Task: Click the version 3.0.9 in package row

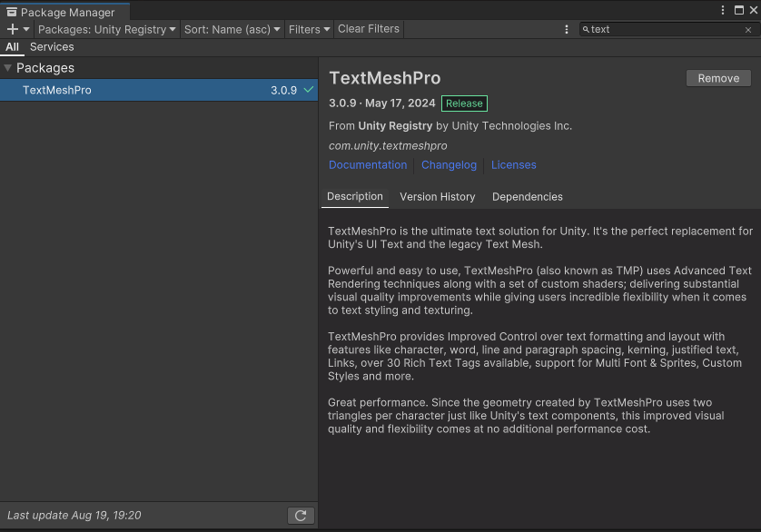Action: point(284,90)
